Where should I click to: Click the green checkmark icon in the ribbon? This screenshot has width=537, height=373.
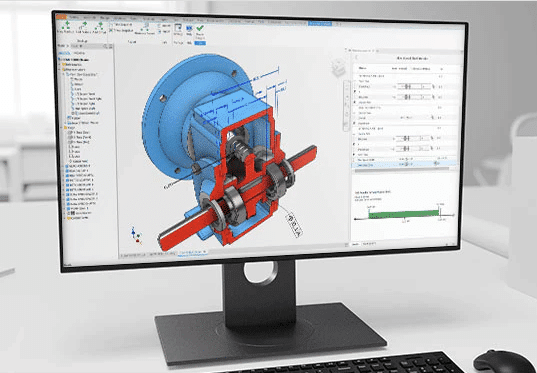click(x=200, y=28)
